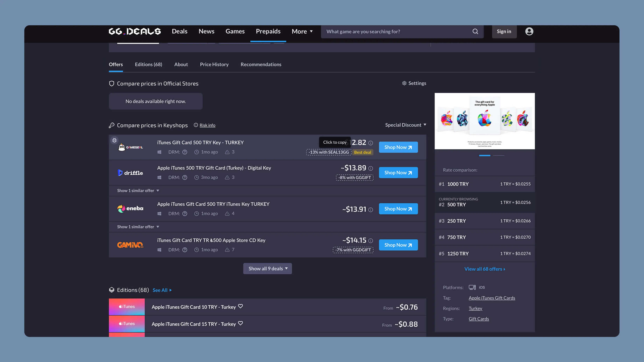The image size is (644, 362).
Task: Click DRM question mark on Eneba offer
Action: [x=185, y=214]
